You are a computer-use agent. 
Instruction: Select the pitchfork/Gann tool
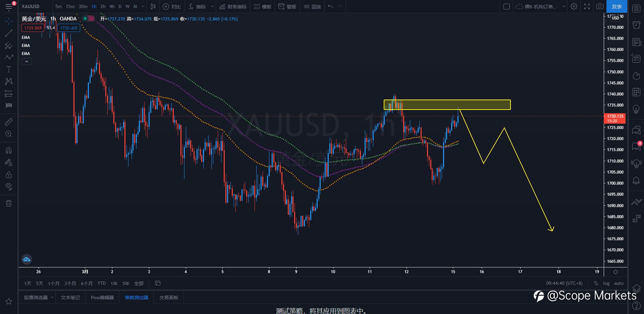(x=9, y=45)
